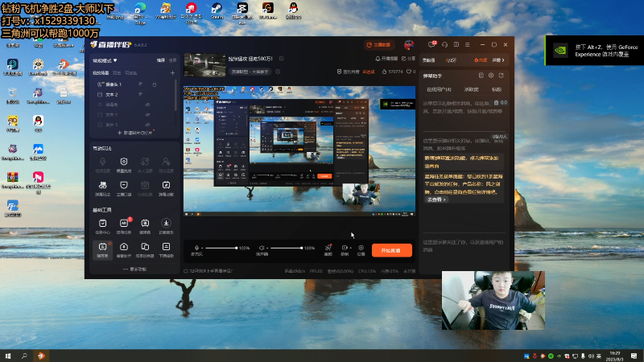Viewport: 644px width, 362px height.
Task: Switch to 横屏 landscape tab
Action: (160, 60)
